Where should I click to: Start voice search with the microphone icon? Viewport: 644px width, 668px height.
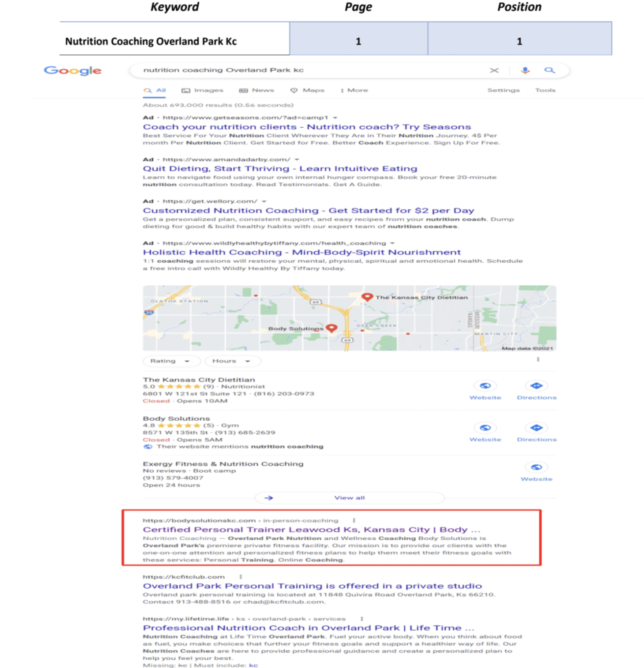(x=525, y=70)
